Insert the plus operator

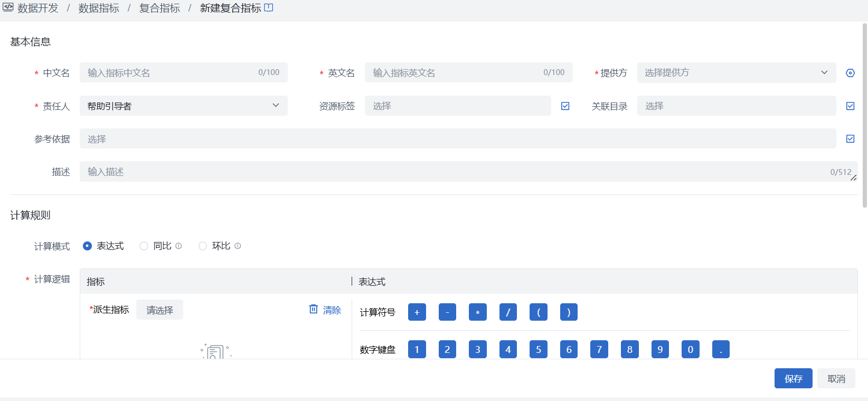(x=417, y=312)
